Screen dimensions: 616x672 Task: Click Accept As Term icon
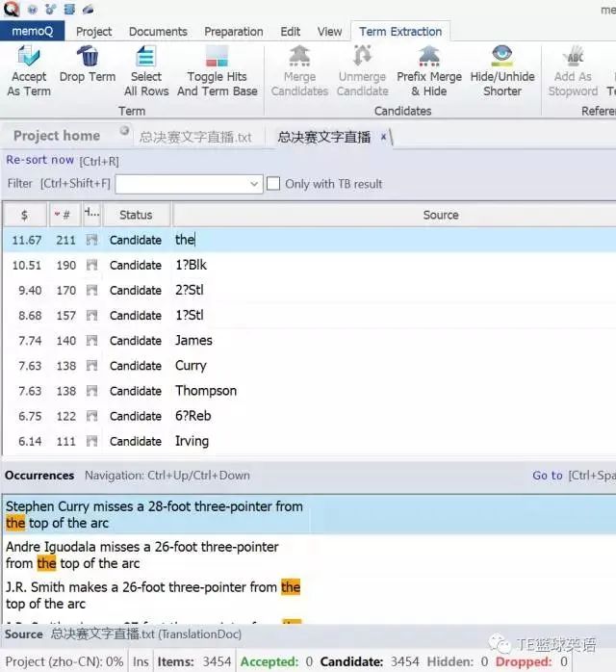point(29,56)
